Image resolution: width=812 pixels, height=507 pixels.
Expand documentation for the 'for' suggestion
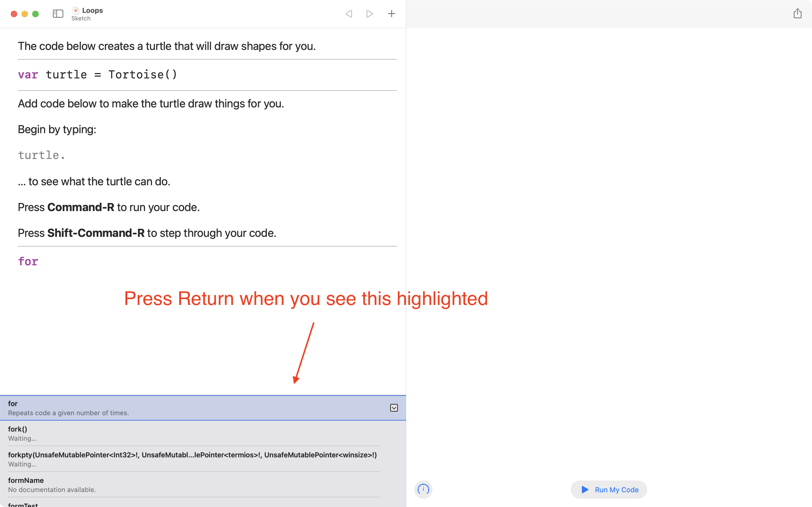coord(394,408)
